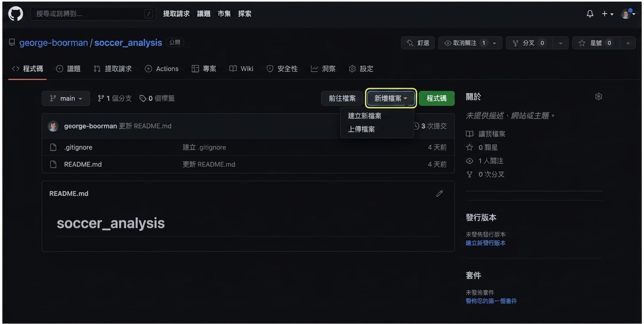The width and height of the screenshot is (644, 324).
Task: Star the repository with 星號
Action: point(595,43)
